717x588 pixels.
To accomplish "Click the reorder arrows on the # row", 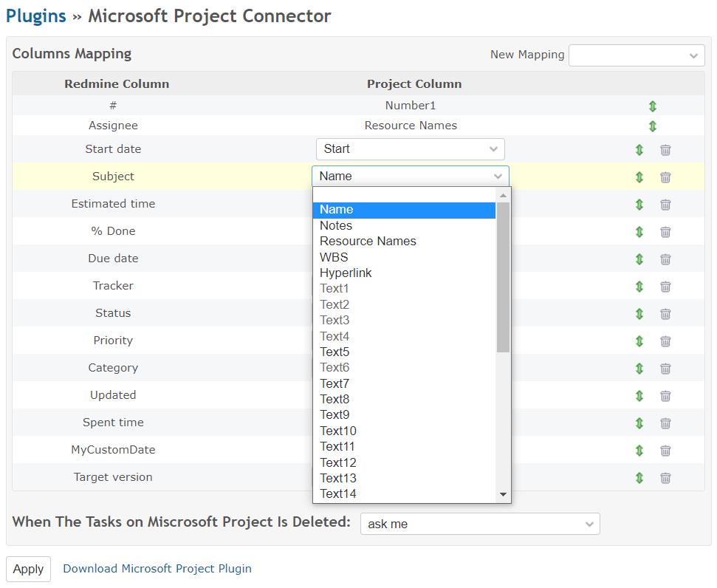I will tap(653, 106).
